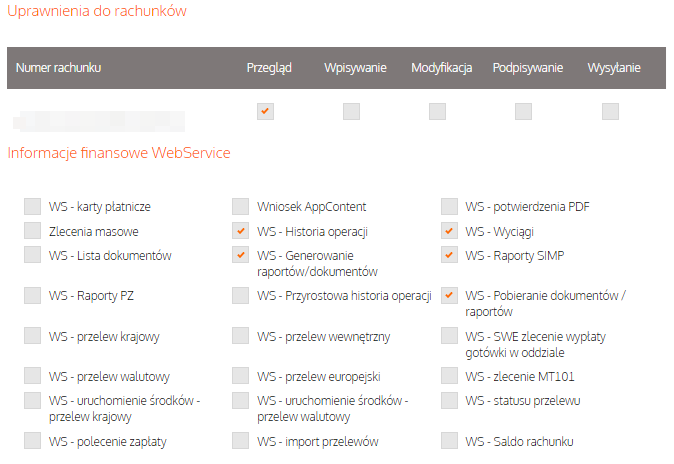674x464 pixels.
Task: Check WS - przelew europejski
Action: pos(240,375)
